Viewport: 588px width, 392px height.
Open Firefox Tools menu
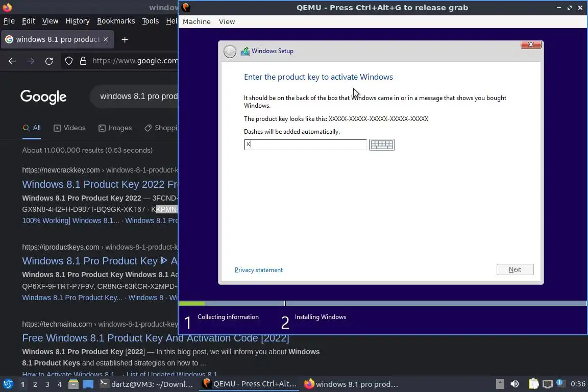tap(151, 21)
